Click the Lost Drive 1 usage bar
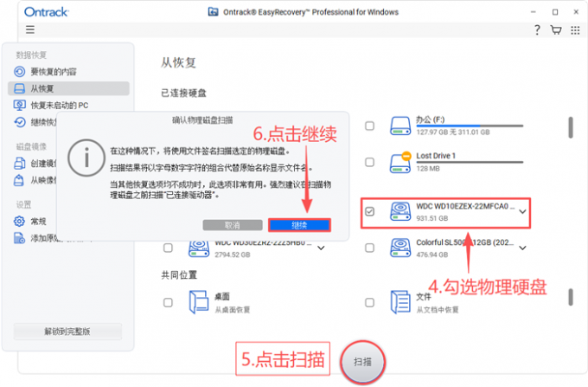 (470, 162)
